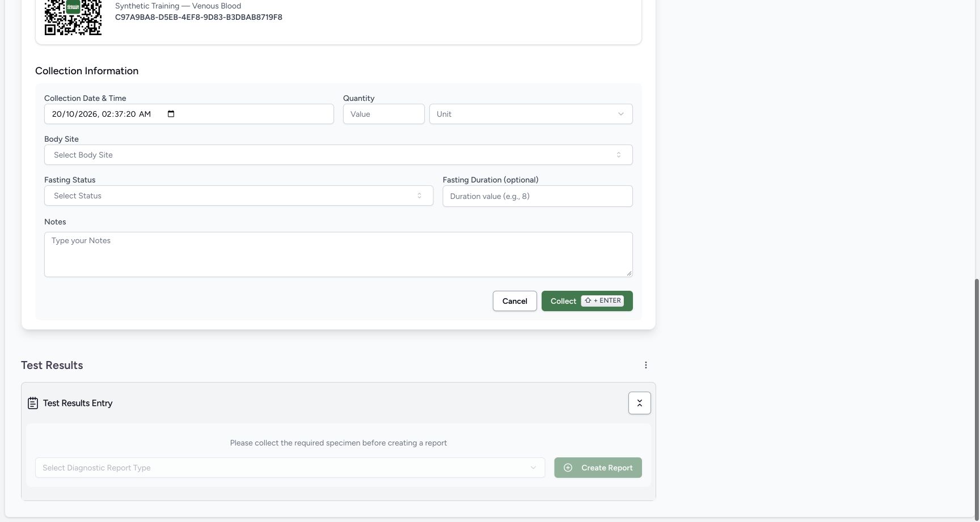Click the Notes textarea resize handle
The height and width of the screenshot is (522, 980).
(x=629, y=273)
